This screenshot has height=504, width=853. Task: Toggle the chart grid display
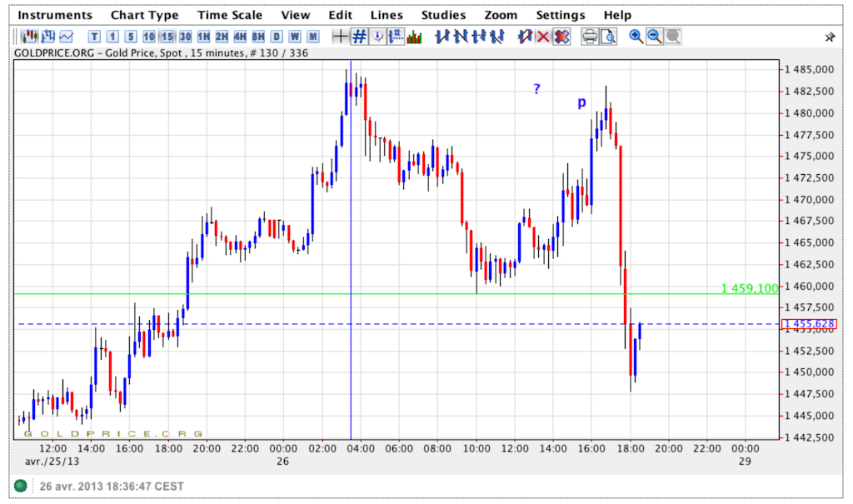[x=359, y=36]
